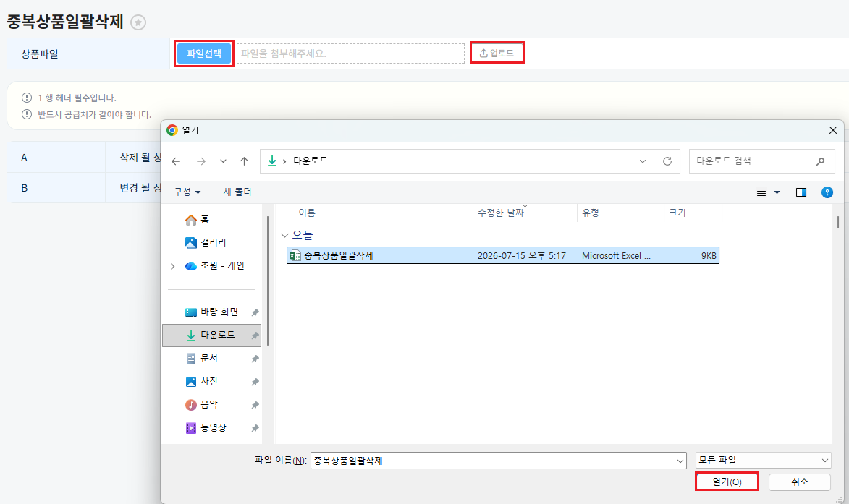Open the 파일 이름 combo dropdown arrow
The height and width of the screenshot is (504, 849).
point(680,461)
